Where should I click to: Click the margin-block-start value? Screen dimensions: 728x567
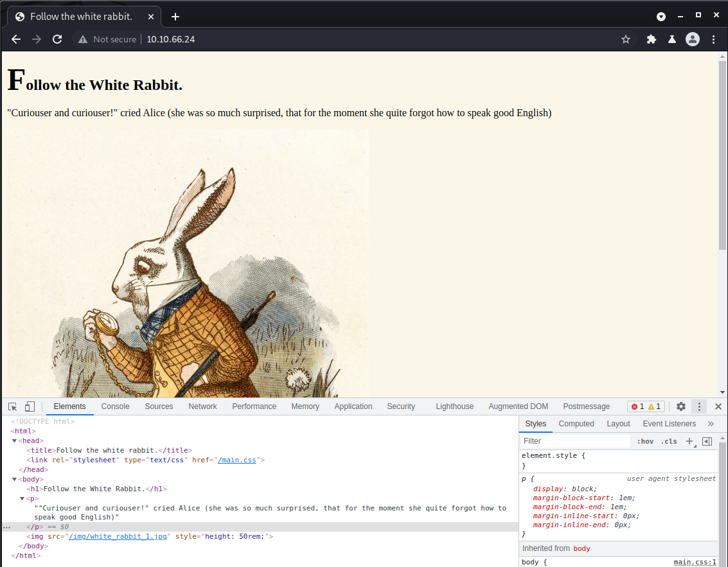click(x=626, y=498)
